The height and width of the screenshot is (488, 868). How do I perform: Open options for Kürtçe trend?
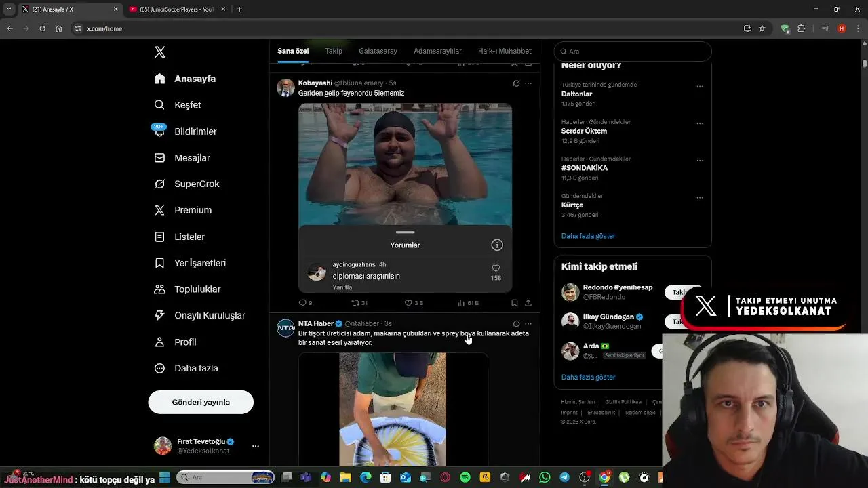[x=700, y=198]
